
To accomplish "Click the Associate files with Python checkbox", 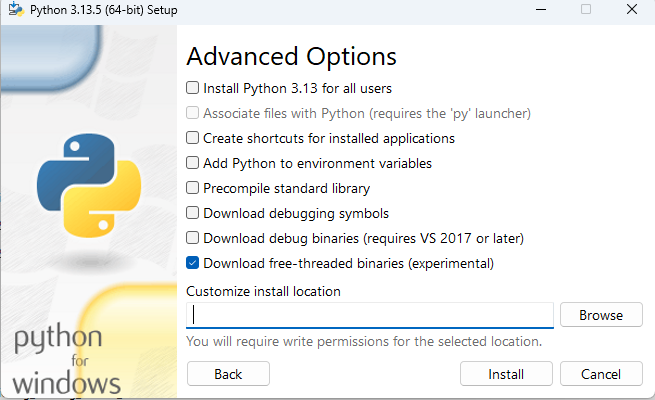I will [x=192, y=113].
